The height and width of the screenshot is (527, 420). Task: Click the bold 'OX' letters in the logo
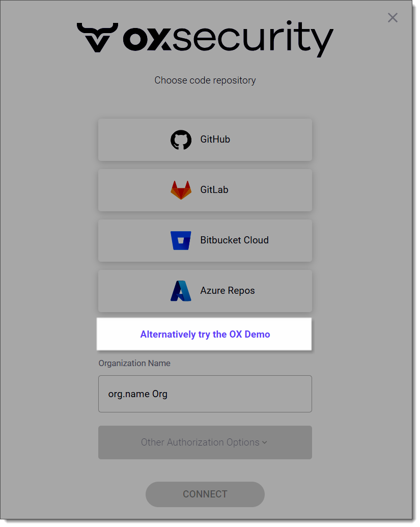click(147, 38)
